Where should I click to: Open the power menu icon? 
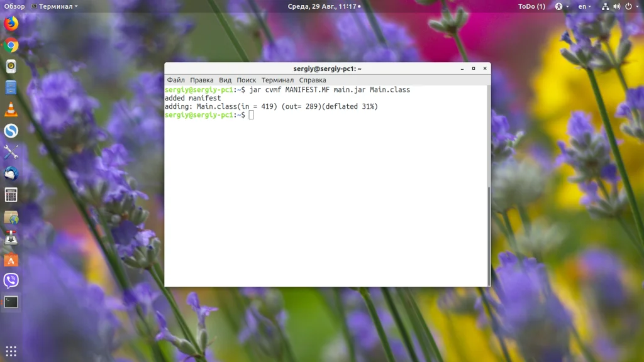tap(628, 6)
